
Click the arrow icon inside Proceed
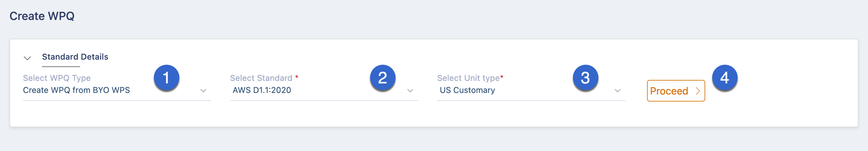click(x=698, y=91)
